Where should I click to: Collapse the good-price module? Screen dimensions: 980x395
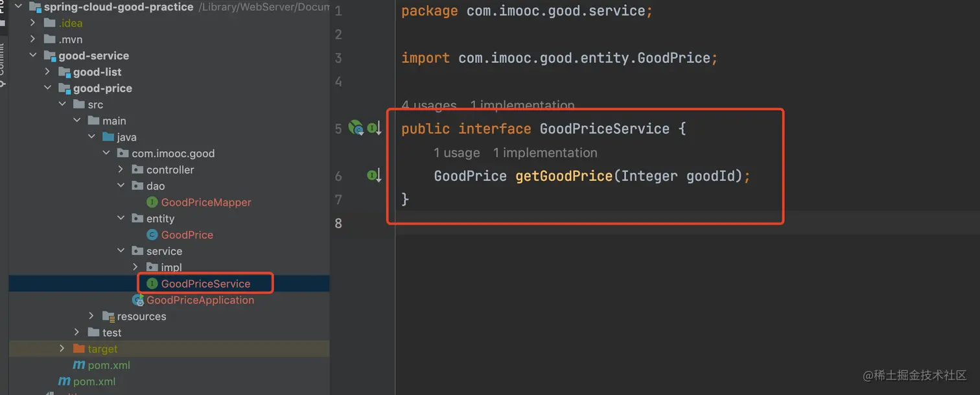click(x=47, y=88)
